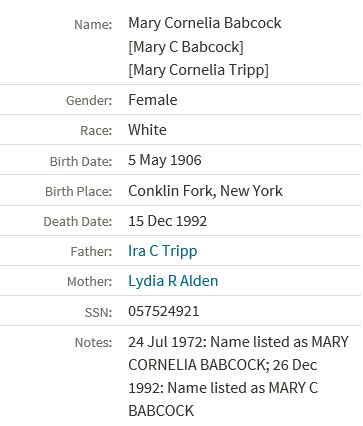Click the name Mary Cornelia Babcock
The height and width of the screenshot is (426, 363).
click(205, 23)
